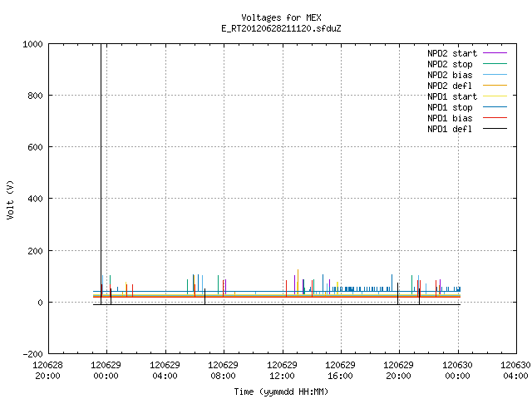Click the black NPD1 defl legend line
Image resolution: width=532 pixels, height=399 pixels.
(495, 129)
